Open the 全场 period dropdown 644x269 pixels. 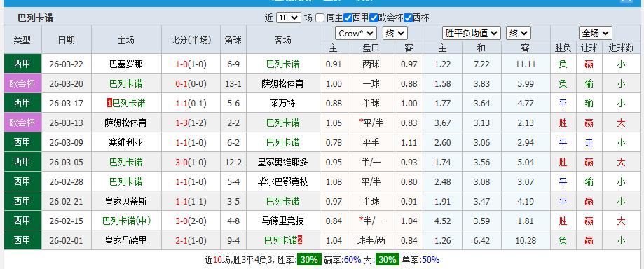point(595,33)
